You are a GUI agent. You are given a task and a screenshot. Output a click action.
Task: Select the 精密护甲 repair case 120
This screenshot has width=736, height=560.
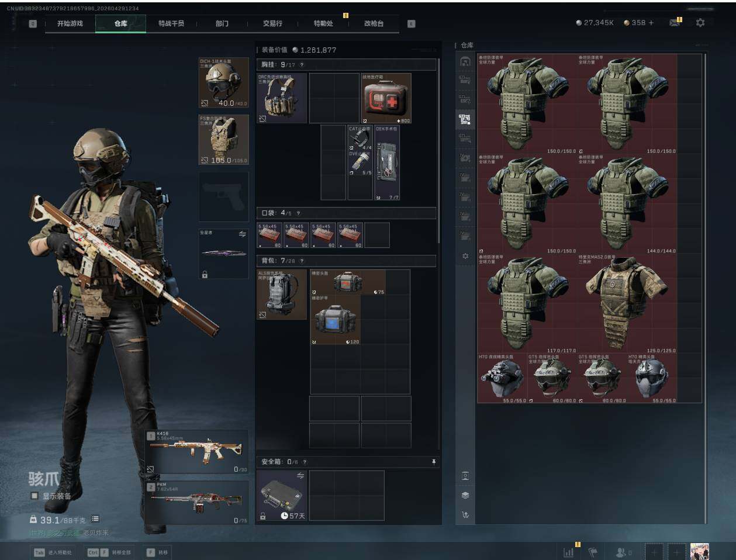[336, 320]
